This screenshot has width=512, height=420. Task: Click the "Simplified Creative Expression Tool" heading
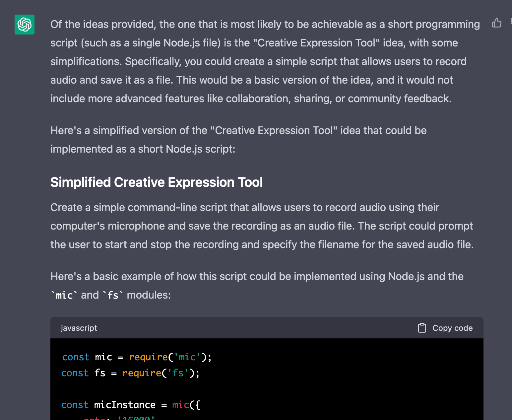[157, 182]
